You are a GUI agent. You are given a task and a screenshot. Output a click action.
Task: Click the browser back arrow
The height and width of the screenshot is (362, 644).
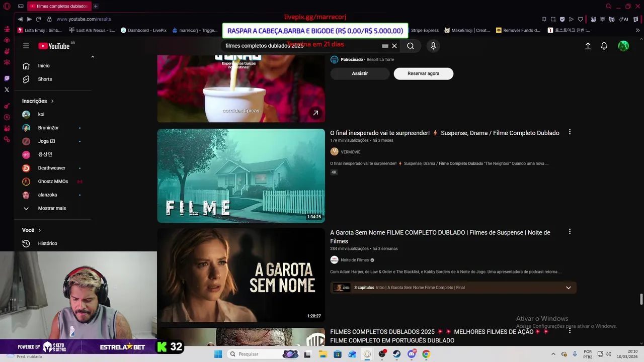point(20,19)
